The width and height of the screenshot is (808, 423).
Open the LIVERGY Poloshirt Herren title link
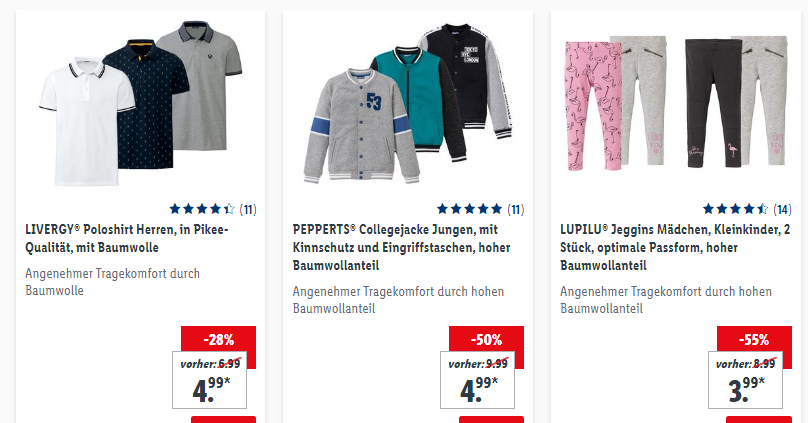127,238
